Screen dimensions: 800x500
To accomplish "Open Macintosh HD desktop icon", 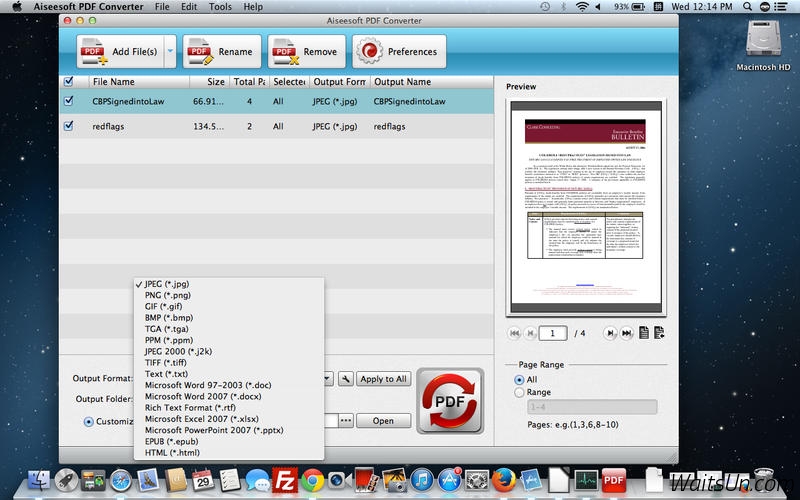I will point(763,45).
